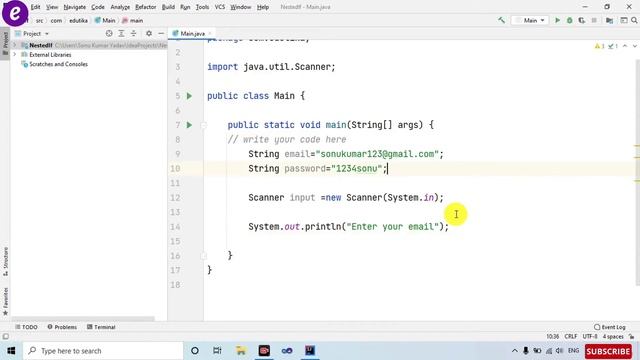The height and width of the screenshot is (360, 640).
Task: Click the cursor position 10:36 indicator
Action: pyautogui.click(x=553, y=337)
